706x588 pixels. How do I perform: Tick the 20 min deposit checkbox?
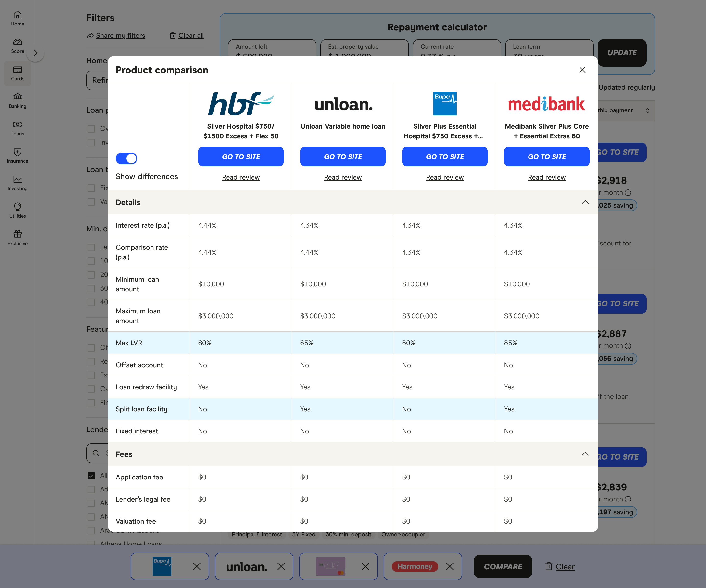tap(91, 275)
